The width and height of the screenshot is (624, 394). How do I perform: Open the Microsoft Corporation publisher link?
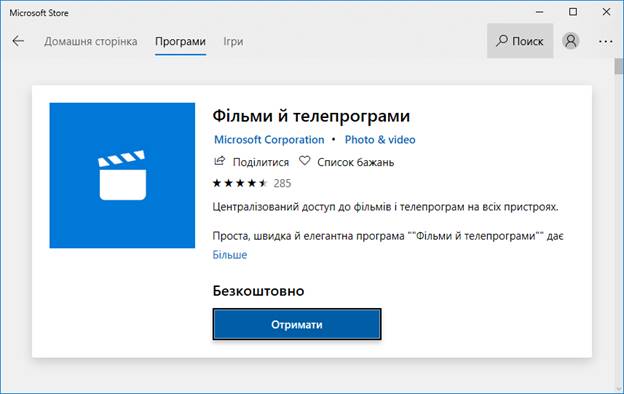[x=269, y=140]
